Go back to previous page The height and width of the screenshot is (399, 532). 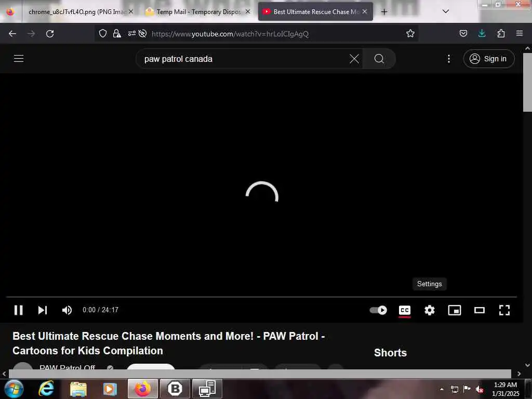pyautogui.click(x=12, y=33)
